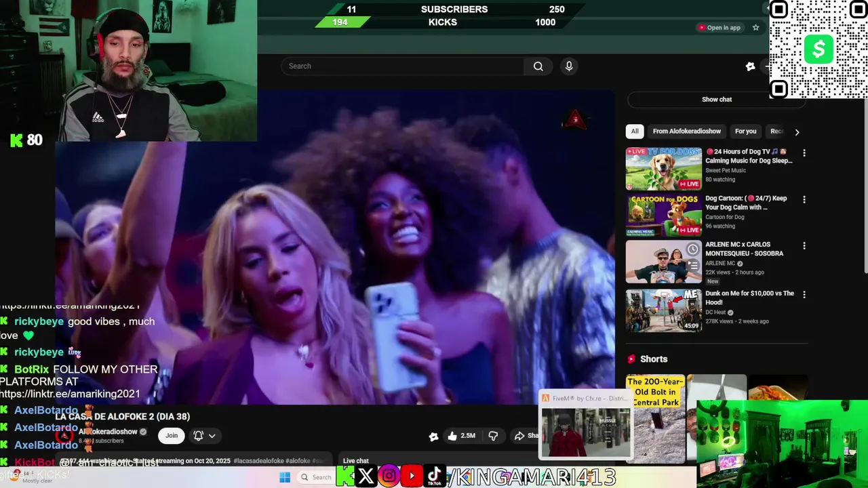Add ARLENE MC video to Watch Later via clock icon
The width and height of the screenshot is (868, 488).
(x=692, y=249)
